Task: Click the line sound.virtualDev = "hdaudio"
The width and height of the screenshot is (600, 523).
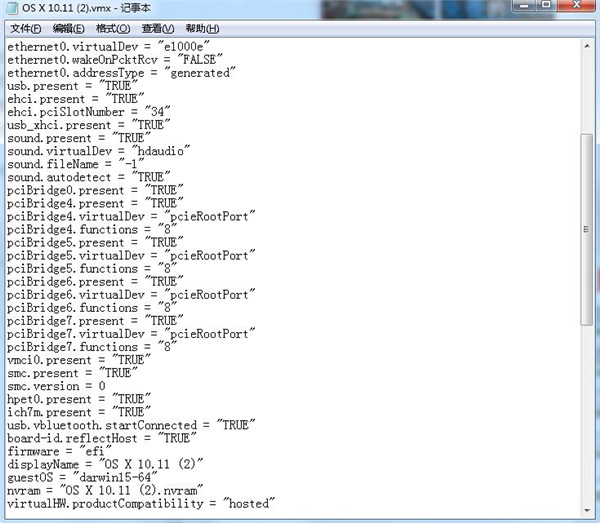Action: pos(99,151)
